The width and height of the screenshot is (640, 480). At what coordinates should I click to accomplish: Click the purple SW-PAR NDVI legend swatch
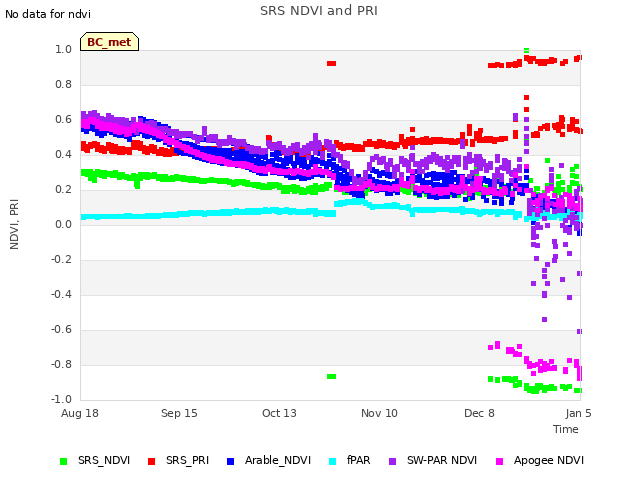392,461
